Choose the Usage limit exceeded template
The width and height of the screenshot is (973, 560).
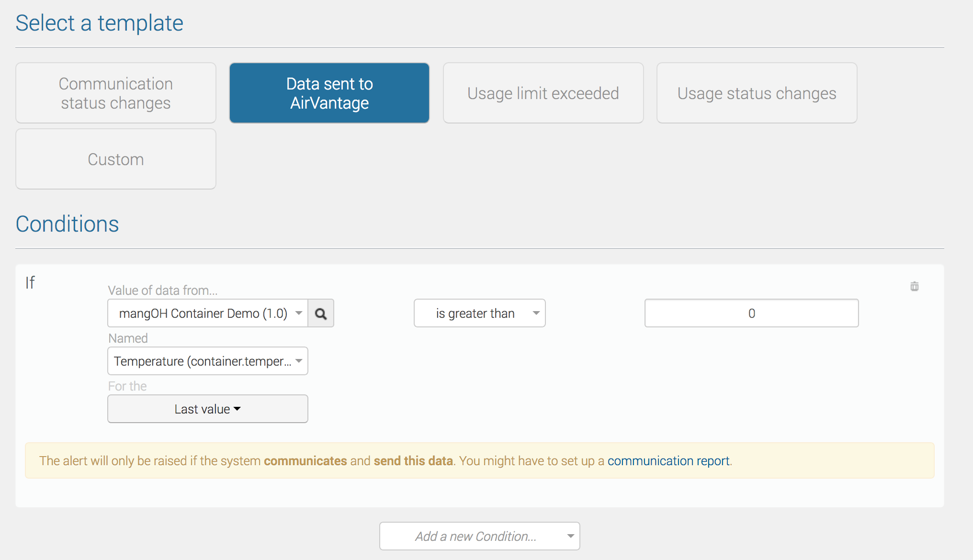pos(543,93)
